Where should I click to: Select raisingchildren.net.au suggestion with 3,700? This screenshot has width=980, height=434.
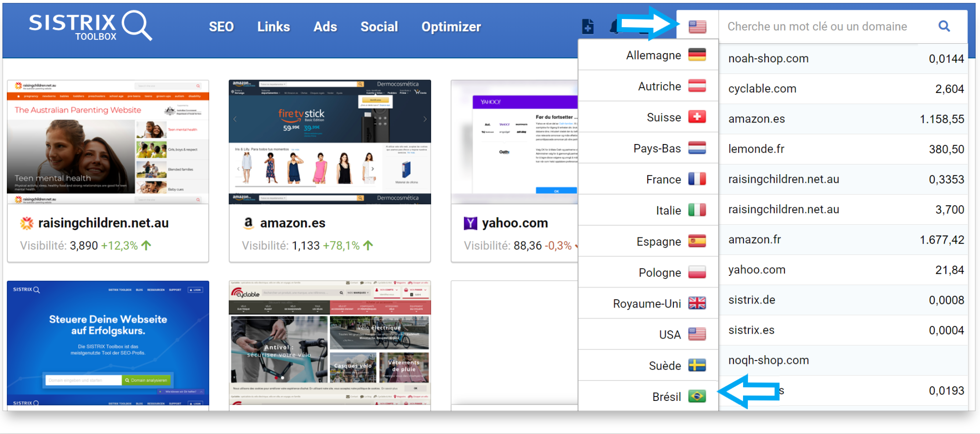pyautogui.click(x=843, y=210)
